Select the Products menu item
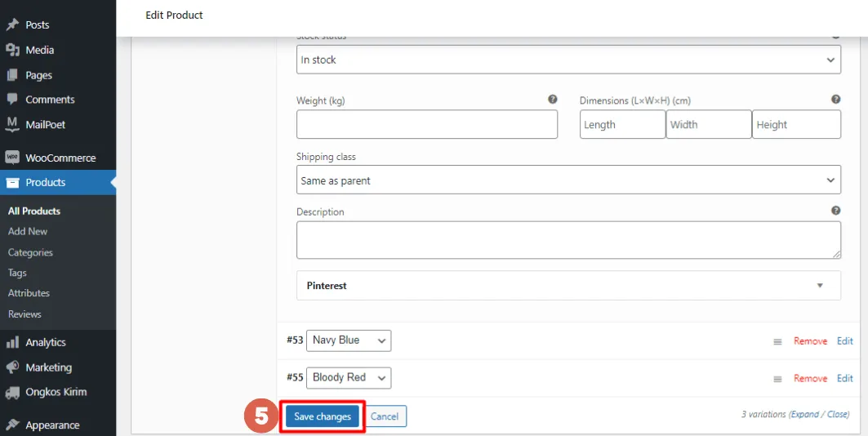This screenshot has width=868, height=436. (58, 183)
